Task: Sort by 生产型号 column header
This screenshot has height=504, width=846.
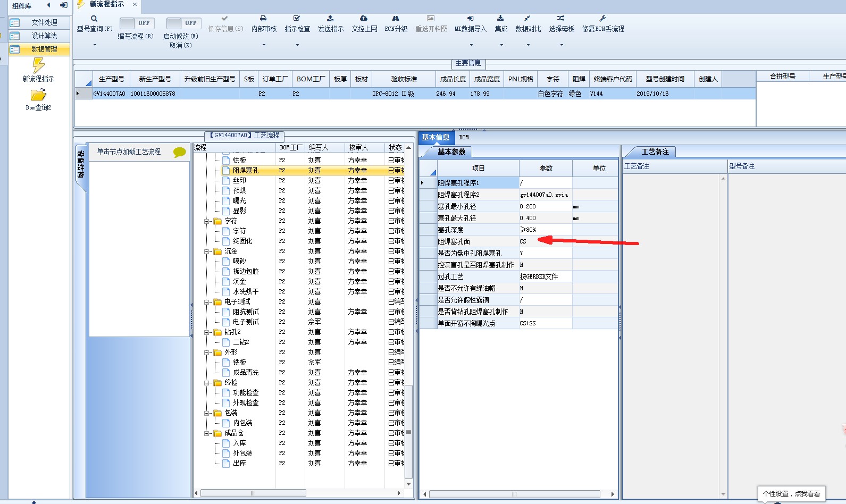Action: click(x=111, y=79)
